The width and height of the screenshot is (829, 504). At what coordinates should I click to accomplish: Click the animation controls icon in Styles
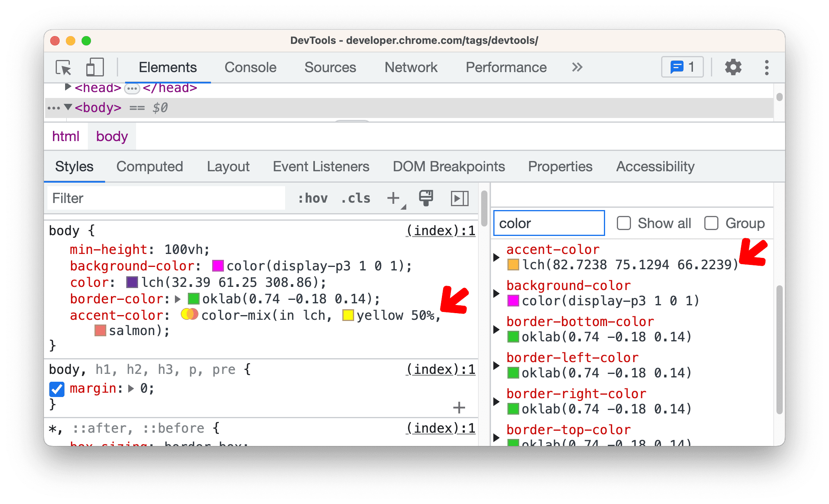(x=462, y=198)
